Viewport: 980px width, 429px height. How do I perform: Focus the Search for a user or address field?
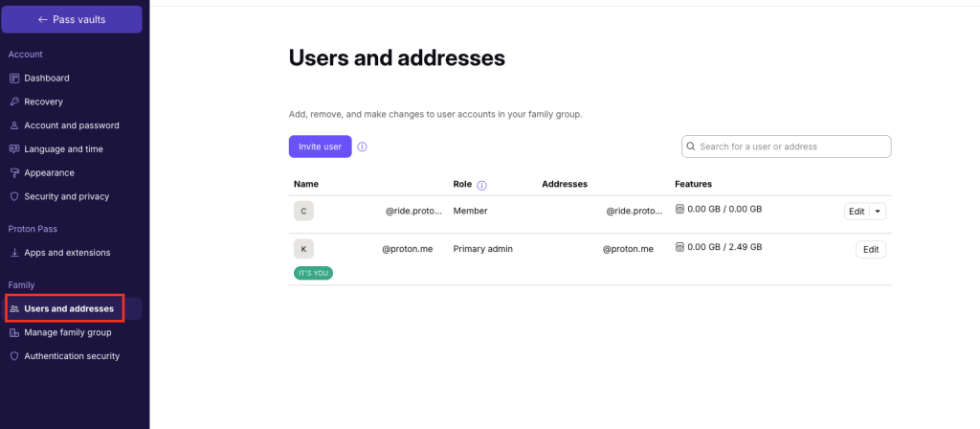click(x=787, y=147)
